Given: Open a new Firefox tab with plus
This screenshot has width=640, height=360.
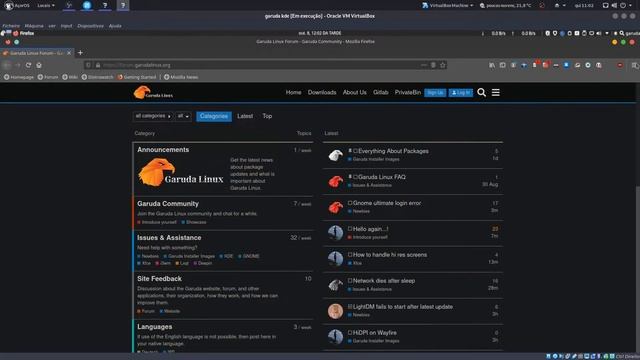Looking at the screenshot, I should tap(80, 53).
